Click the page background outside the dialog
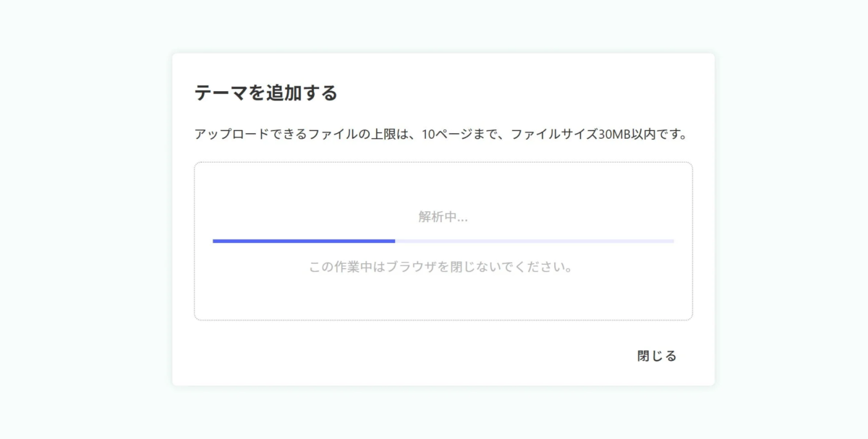The width and height of the screenshot is (868, 439). tap(72, 217)
